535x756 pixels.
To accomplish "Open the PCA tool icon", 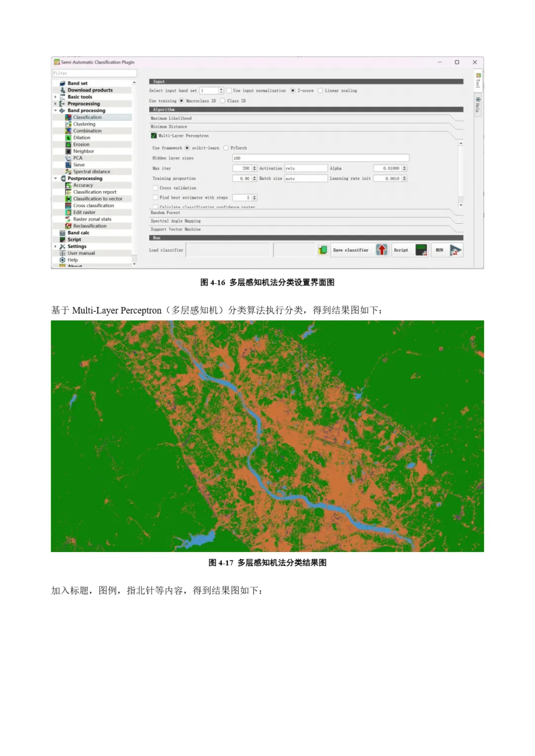I will pos(68,158).
